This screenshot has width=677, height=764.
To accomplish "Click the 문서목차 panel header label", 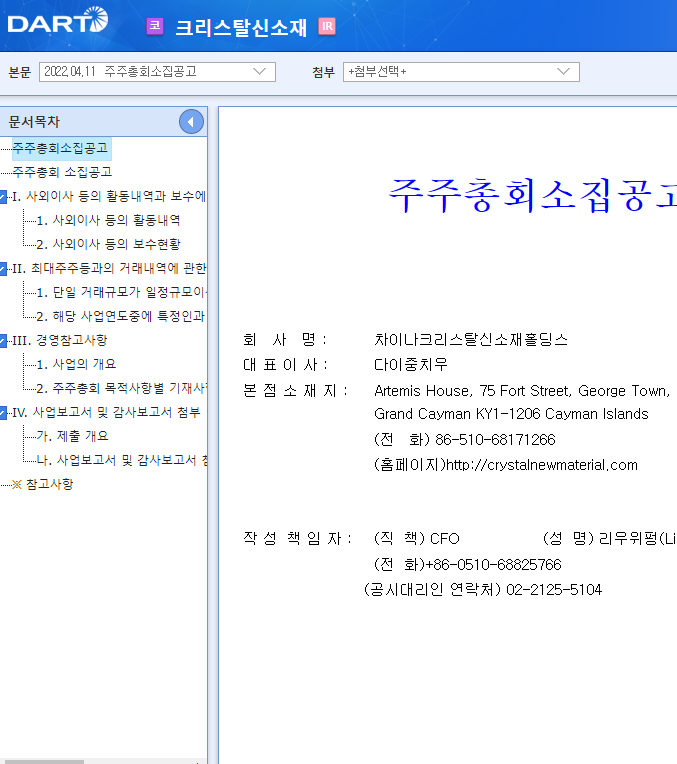I will tap(34, 122).
